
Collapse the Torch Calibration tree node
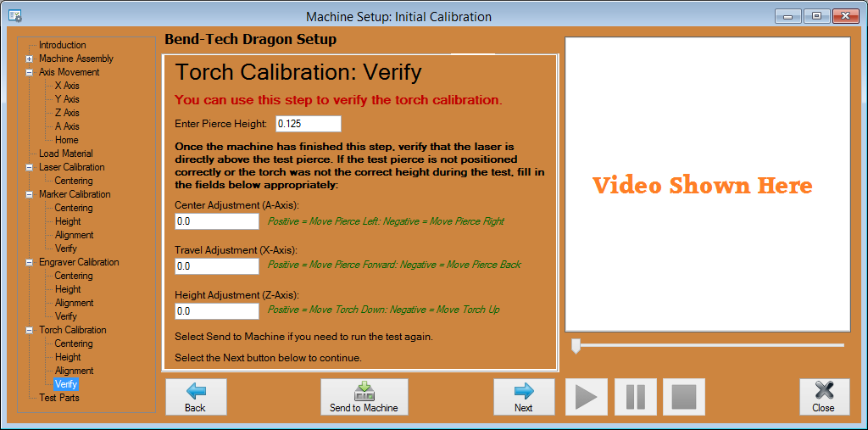(29, 330)
